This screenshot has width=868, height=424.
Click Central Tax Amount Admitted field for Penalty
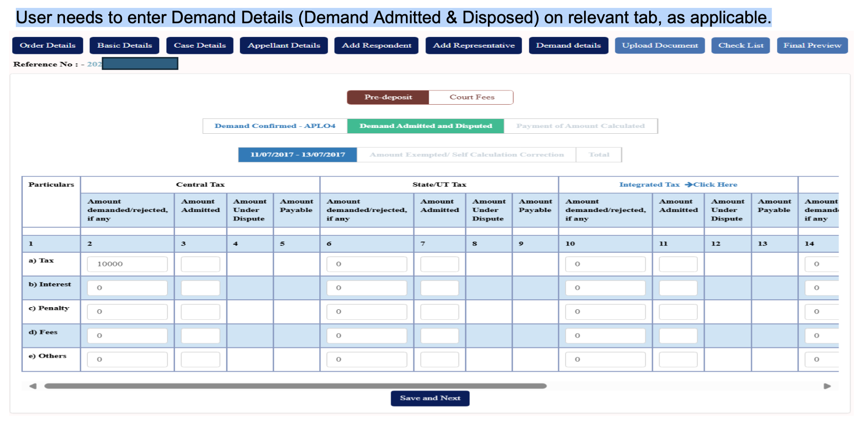[x=200, y=311]
